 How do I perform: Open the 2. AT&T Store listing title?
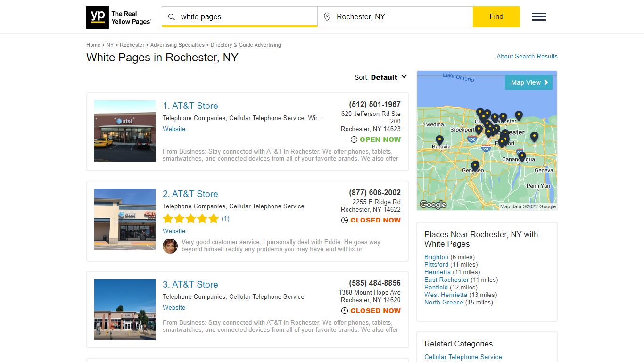(x=190, y=194)
